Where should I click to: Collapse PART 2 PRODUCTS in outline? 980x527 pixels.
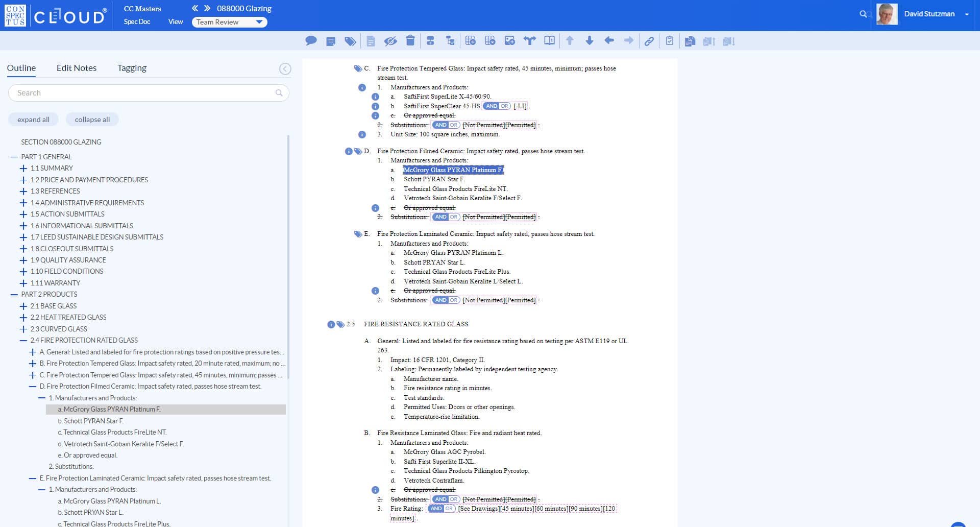click(14, 295)
